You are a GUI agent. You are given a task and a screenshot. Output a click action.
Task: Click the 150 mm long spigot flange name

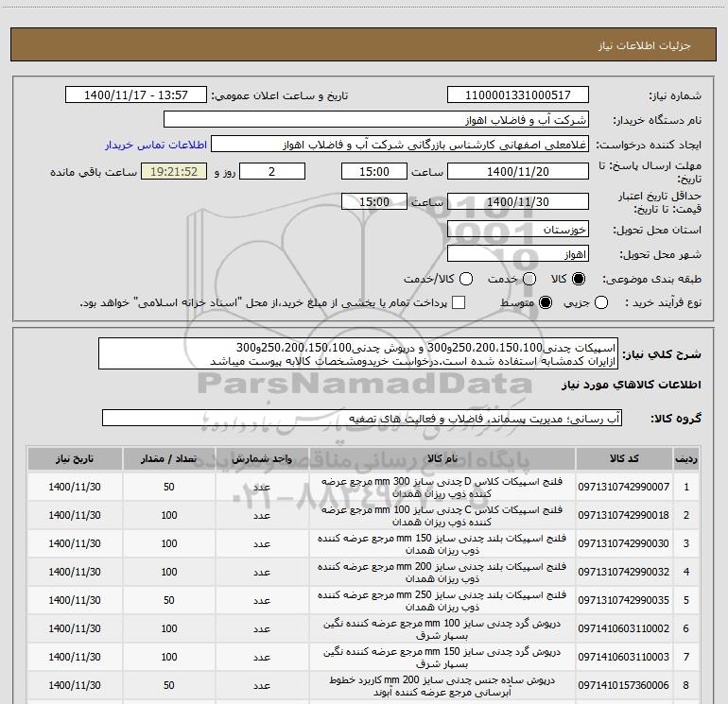click(x=442, y=544)
